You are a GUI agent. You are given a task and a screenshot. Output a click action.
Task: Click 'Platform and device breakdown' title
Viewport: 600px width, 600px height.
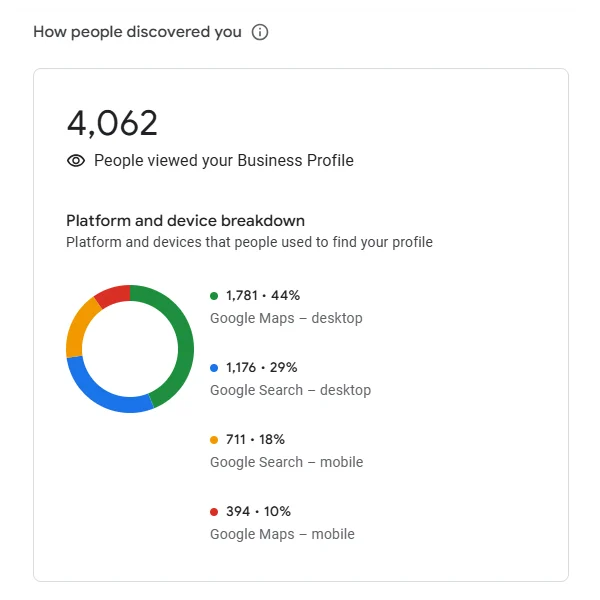click(185, 220)
